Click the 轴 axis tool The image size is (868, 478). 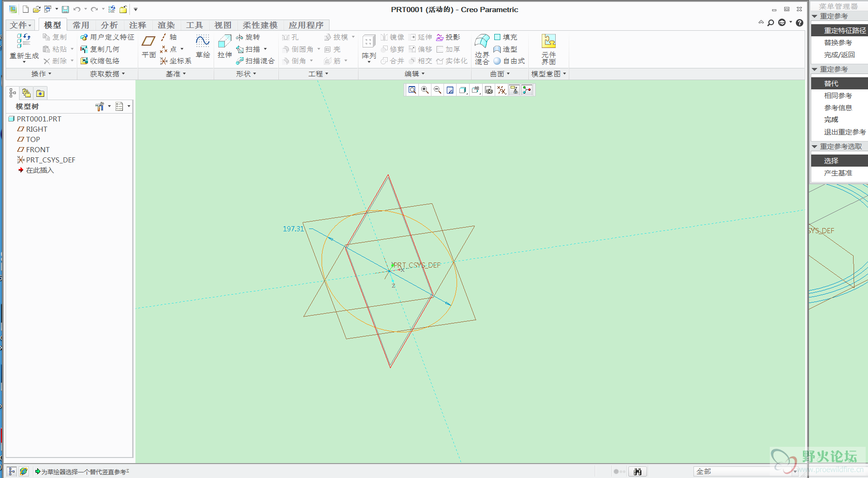[168, 37]
